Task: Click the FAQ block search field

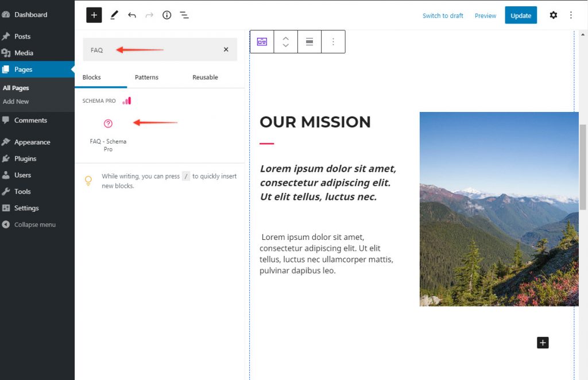Action: coord(149,50)
